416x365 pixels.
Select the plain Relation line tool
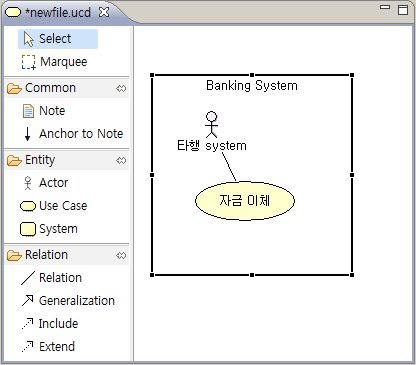click(x=51, y=278)
